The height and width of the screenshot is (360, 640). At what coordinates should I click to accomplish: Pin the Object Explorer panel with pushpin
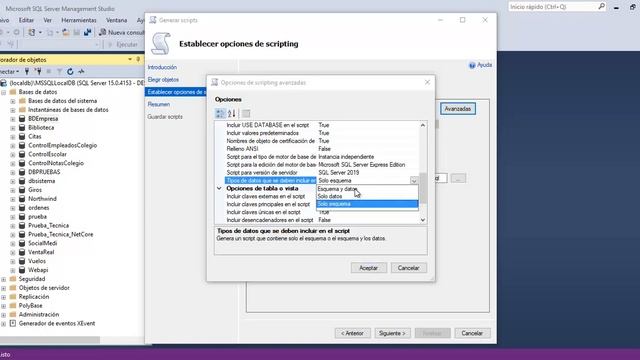click(x=138, y=60)
